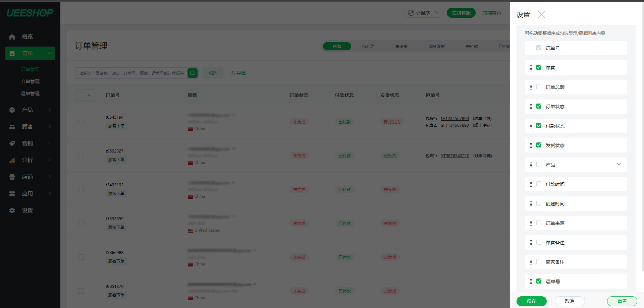The width and height of the screenshot is (644, 308).
Task: Click the 分析 bar chart icon
Action: pyautogui.click(x=12, y=160)
